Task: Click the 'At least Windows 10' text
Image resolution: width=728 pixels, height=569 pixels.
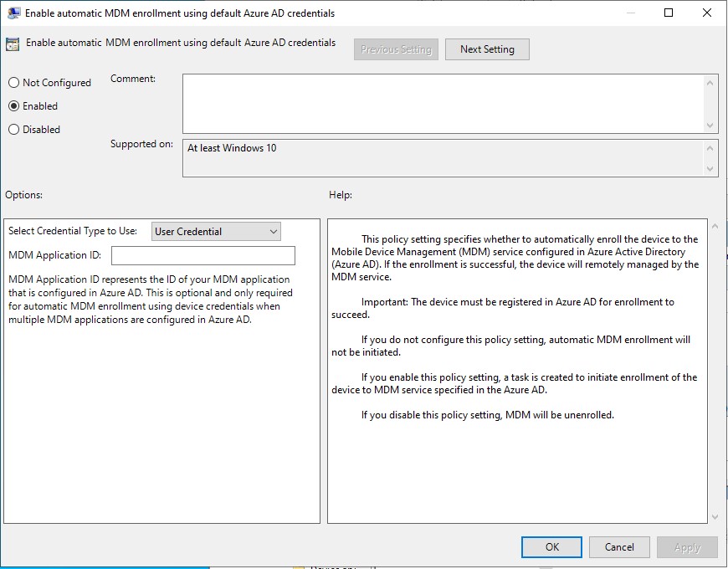Action: 232,148
